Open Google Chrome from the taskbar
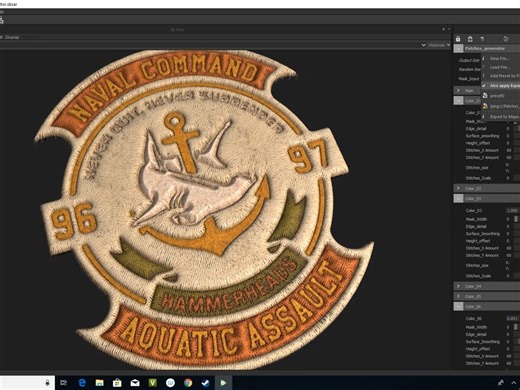Viewport: 520px width, 390px height. point(188,383)
